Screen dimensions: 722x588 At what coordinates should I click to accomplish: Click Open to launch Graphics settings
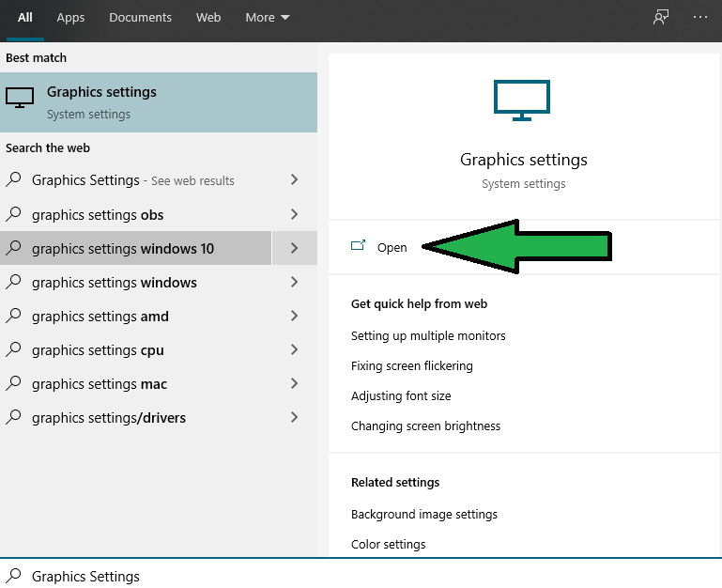coord(392,247)
